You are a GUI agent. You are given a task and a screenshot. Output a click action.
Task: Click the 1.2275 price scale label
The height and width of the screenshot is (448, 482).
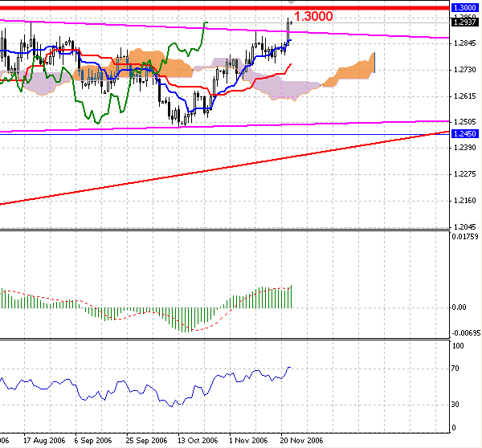(x=465, y=174)
